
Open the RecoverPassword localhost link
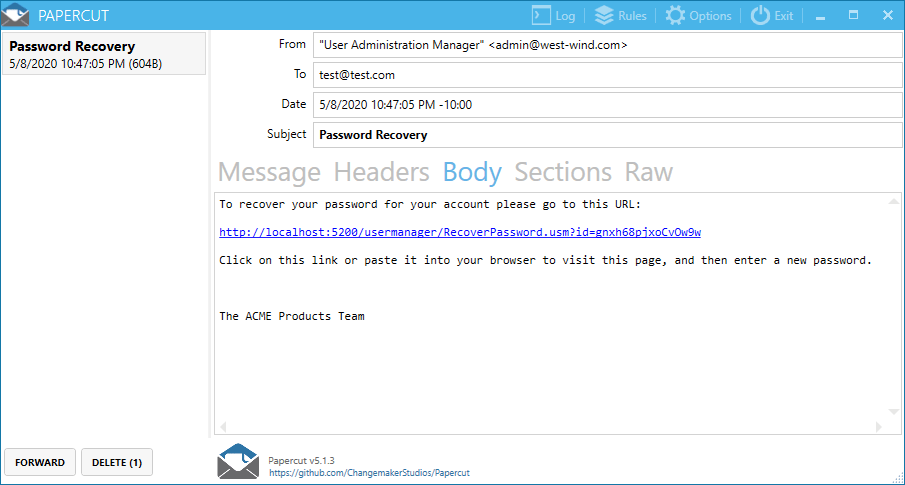460,232
